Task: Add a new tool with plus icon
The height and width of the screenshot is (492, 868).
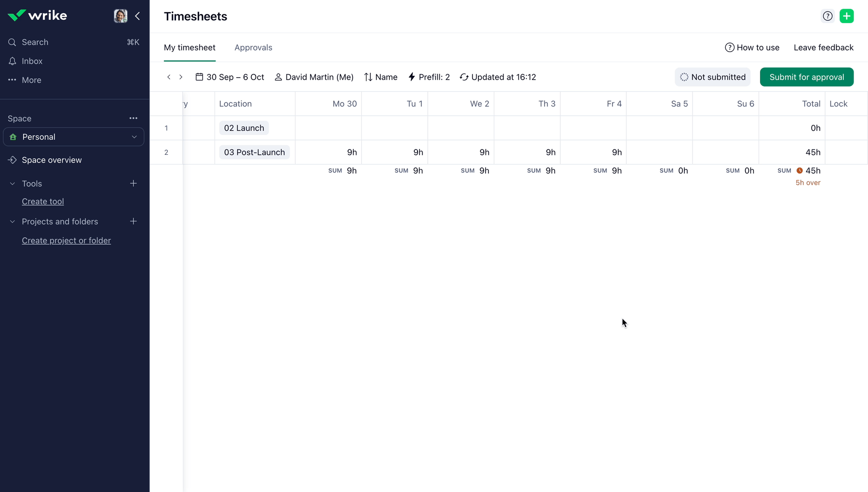Action: pos(134,183)
